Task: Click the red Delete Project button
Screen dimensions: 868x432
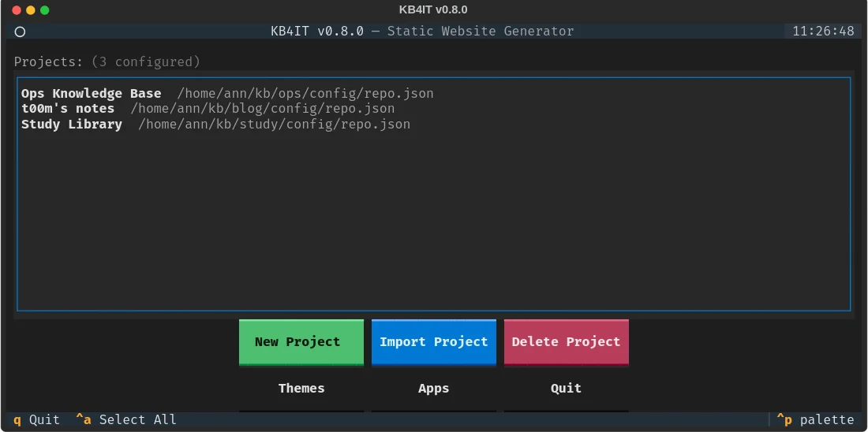Action: pyautogui.click(x=567, y=342)
